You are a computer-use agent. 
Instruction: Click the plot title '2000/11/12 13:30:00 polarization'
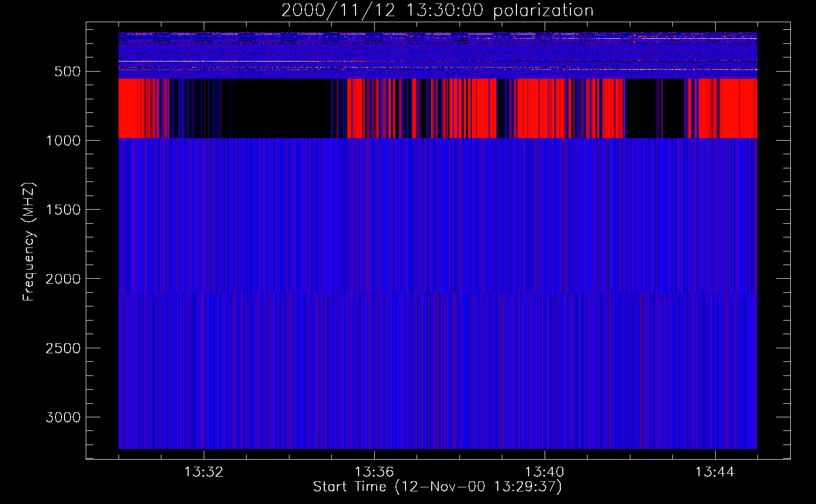pyautogui.click(x=437, y=11)
